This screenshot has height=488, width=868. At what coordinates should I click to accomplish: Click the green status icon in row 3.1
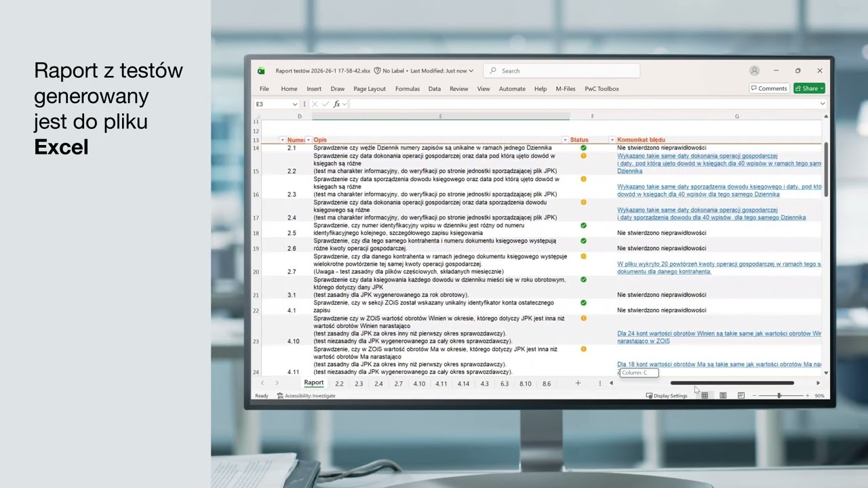click(x=583, y=279)
